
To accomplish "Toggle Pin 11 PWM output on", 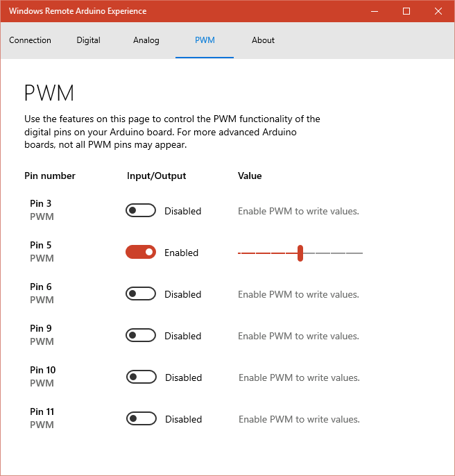I will (141, 419).
